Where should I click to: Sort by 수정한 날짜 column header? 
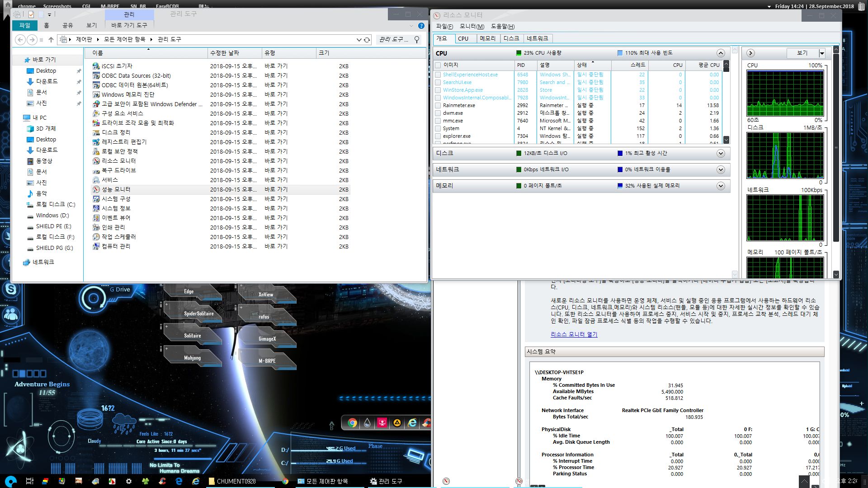235,53
